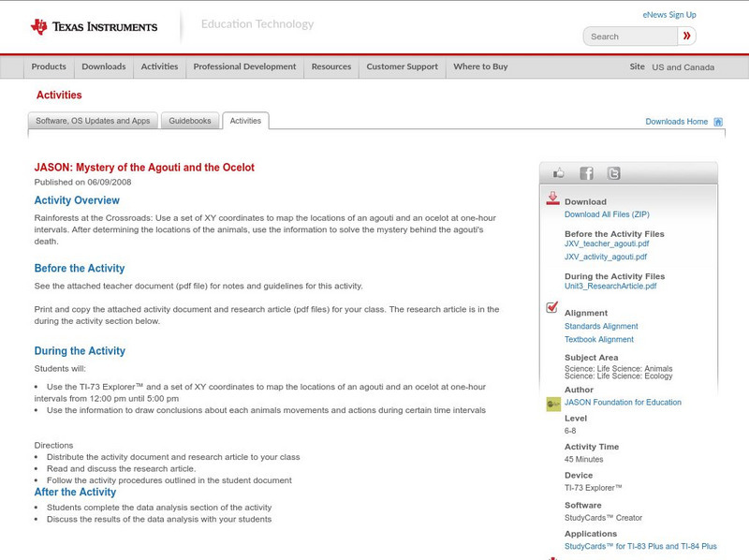Open the Activities navigation menu
Screen dimensions: 749x560
(159, 66)
